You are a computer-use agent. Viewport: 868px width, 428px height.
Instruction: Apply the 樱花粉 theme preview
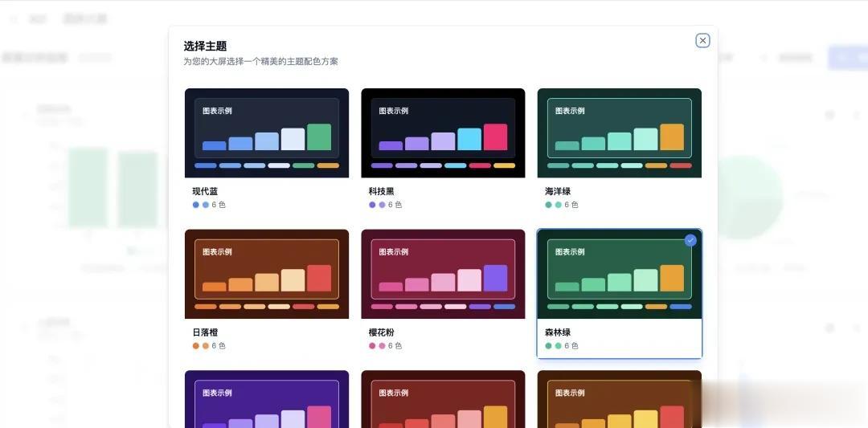[443, 274]
